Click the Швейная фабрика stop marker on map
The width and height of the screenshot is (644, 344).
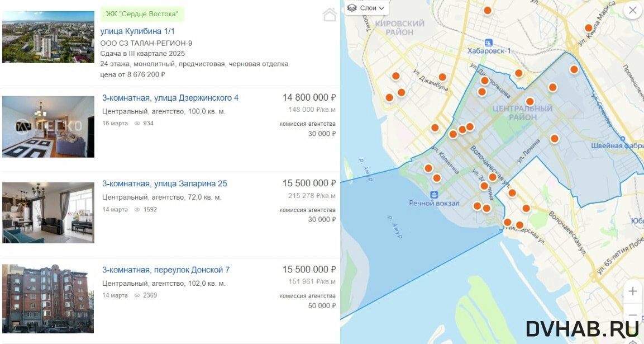pyautogui.click(x=623, y=138)
